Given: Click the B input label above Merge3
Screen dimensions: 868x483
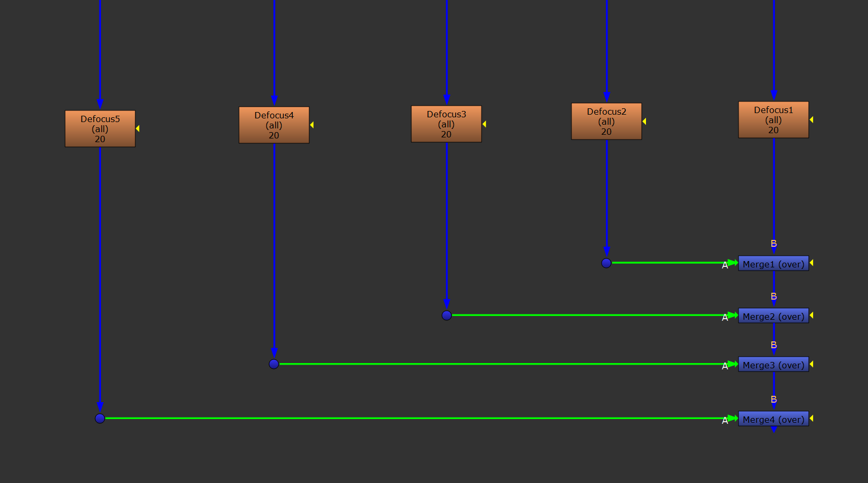Looking at the screenshot, I should pyautogui.click(x=773, y=345).
